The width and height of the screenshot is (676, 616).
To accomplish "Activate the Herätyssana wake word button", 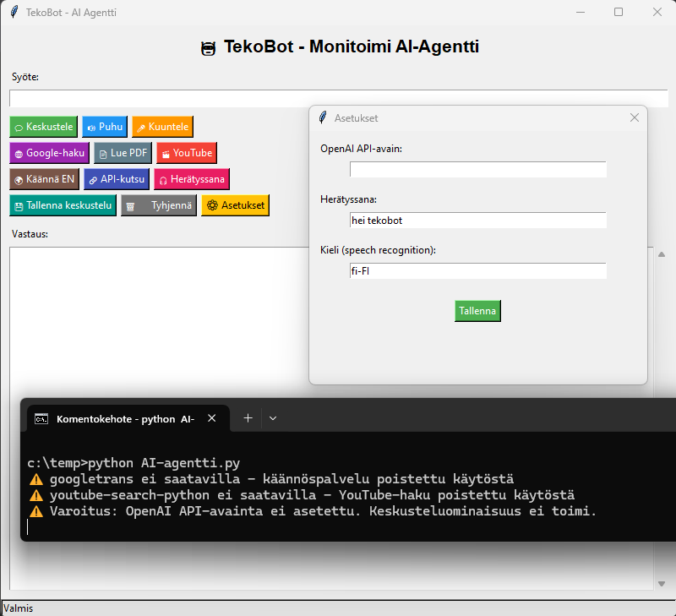I will [x=191, y=179].
